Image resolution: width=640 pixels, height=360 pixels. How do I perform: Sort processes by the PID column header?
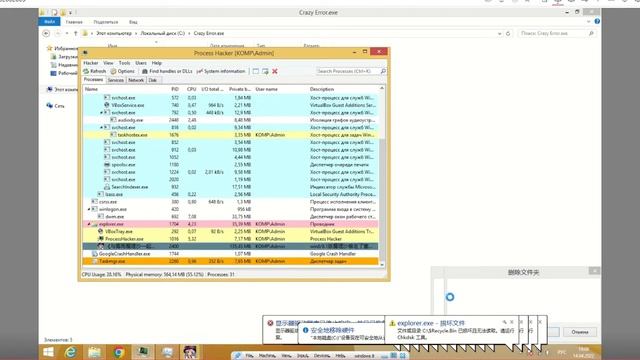pyautogui.click(x=175, y=89)
